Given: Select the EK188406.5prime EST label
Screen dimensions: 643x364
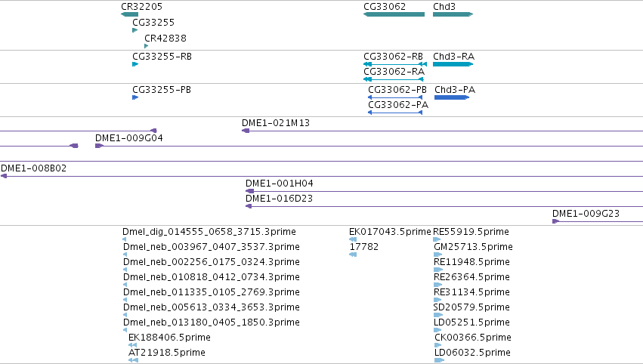Looking at the screenshot, I should (169, 338).
